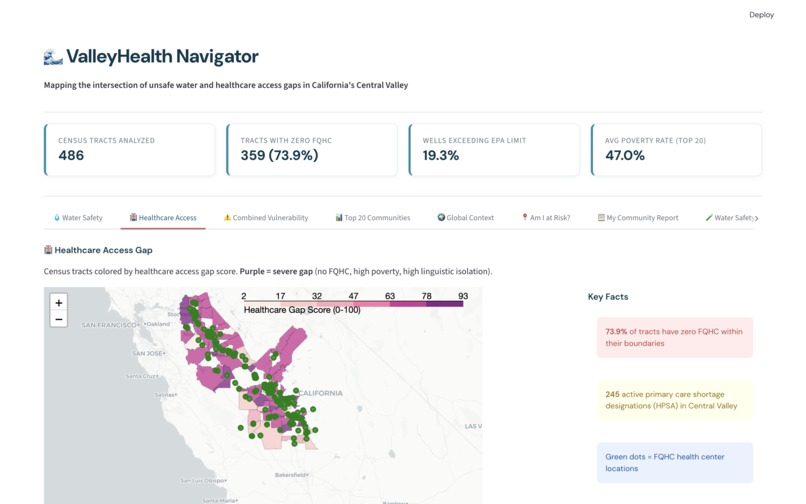The width and height of the screenshot is (806, 504).
Task: Click the San Luis Obispo map label
Action: point(203,480)
